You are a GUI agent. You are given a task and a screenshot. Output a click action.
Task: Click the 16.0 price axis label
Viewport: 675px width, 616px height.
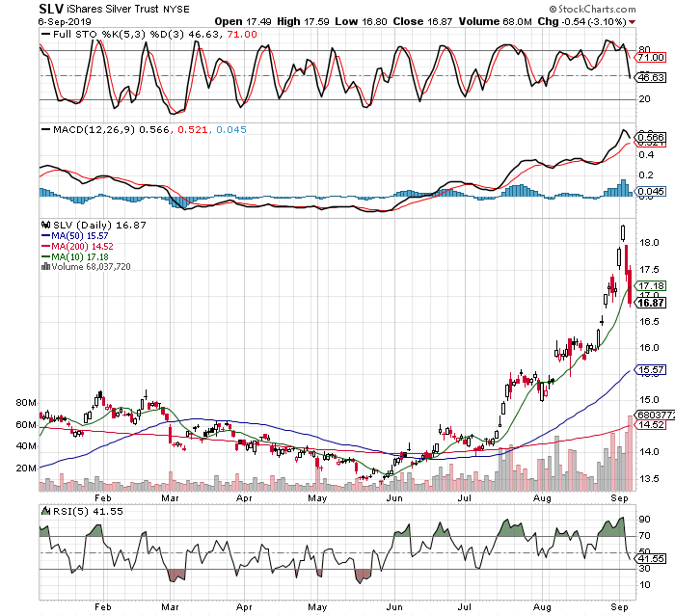click(649, 348)
